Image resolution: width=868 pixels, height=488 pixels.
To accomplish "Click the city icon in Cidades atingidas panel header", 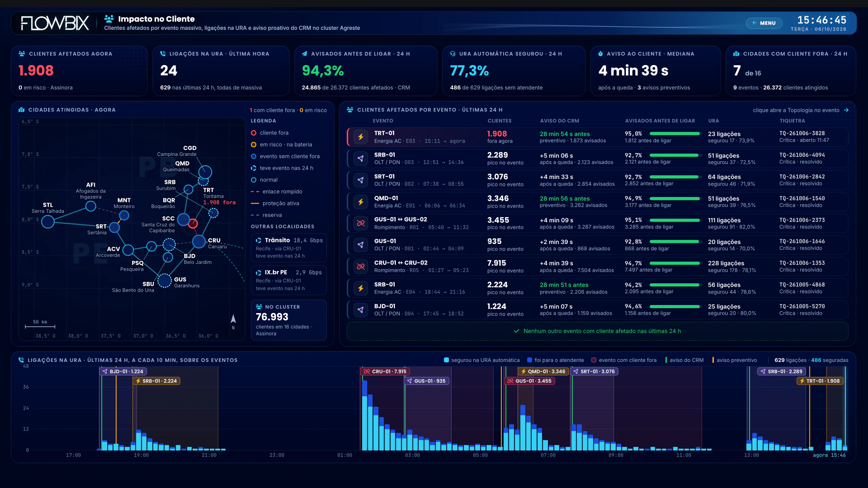I will pyautogui.click(x=22, y=110).
